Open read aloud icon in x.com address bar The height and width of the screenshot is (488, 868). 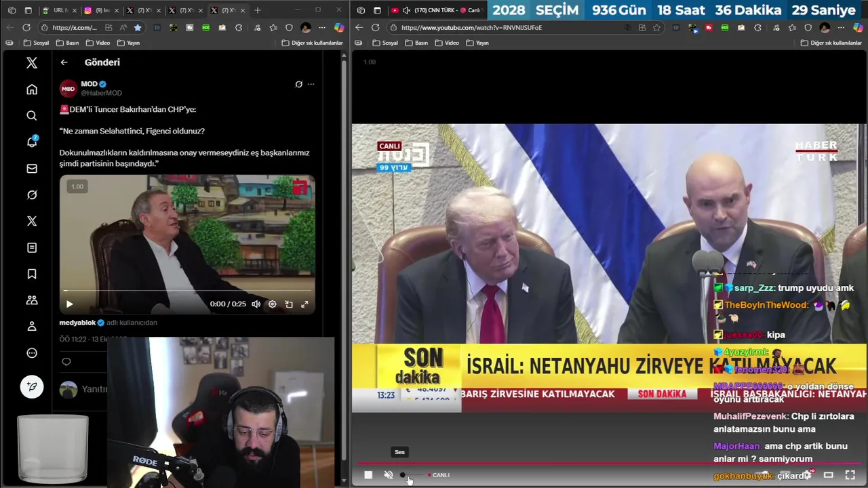click(x=123, y=28)
